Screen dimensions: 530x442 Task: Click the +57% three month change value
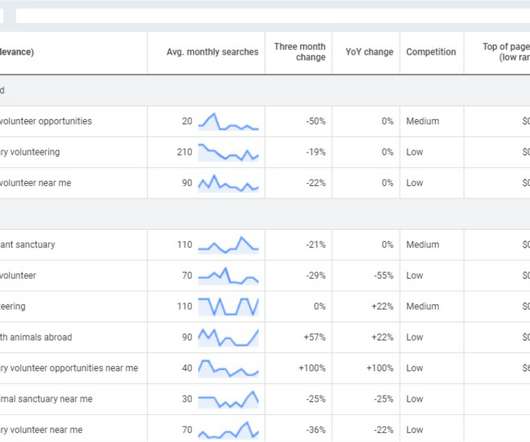(x=315, y=337)
